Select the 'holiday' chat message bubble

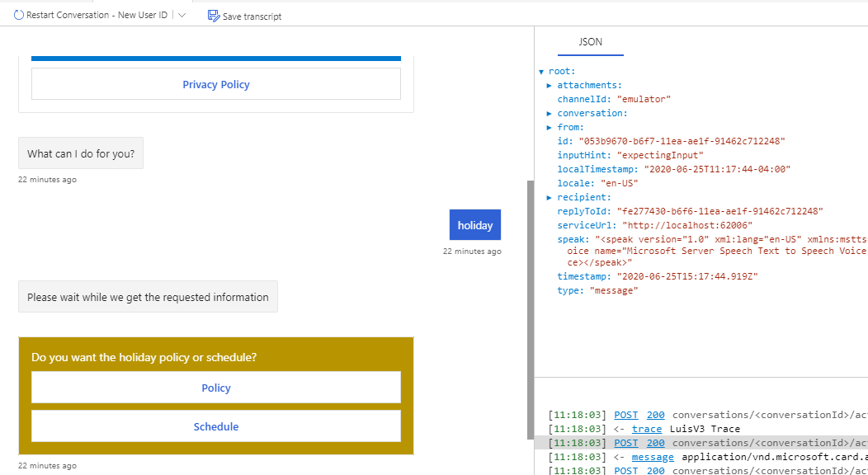[474, 224]
